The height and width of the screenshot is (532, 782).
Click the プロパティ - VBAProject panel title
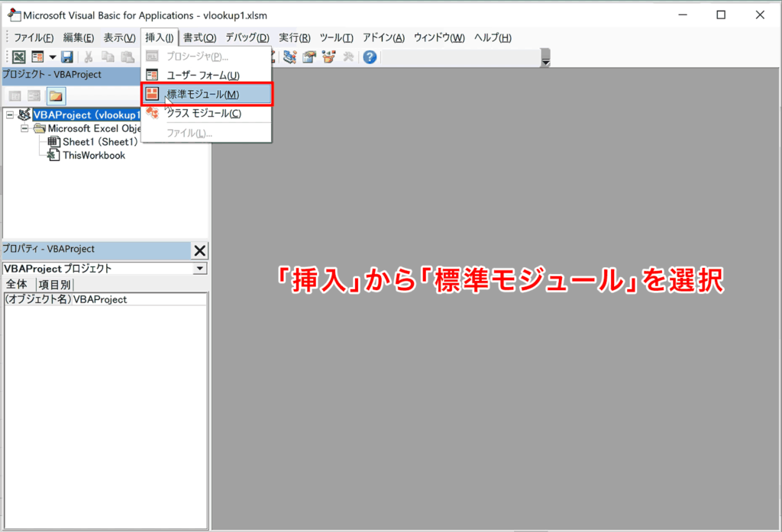(48, 249)
